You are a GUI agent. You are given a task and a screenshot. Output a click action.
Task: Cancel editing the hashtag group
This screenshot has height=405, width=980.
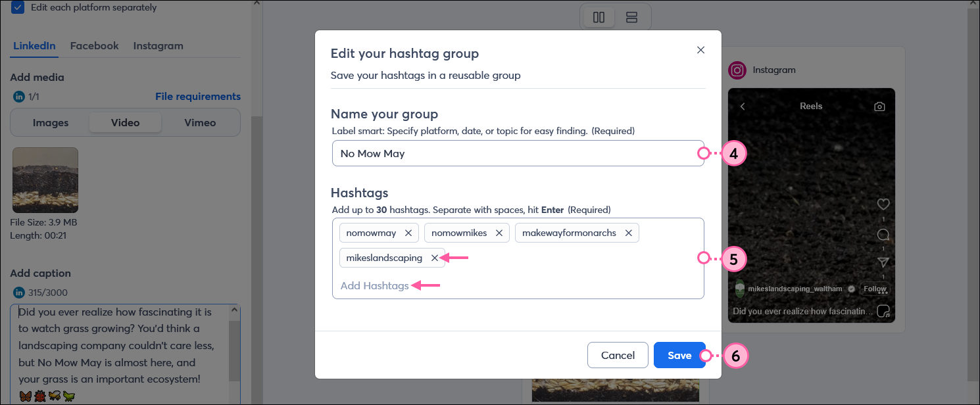click(x=618, y=354)
